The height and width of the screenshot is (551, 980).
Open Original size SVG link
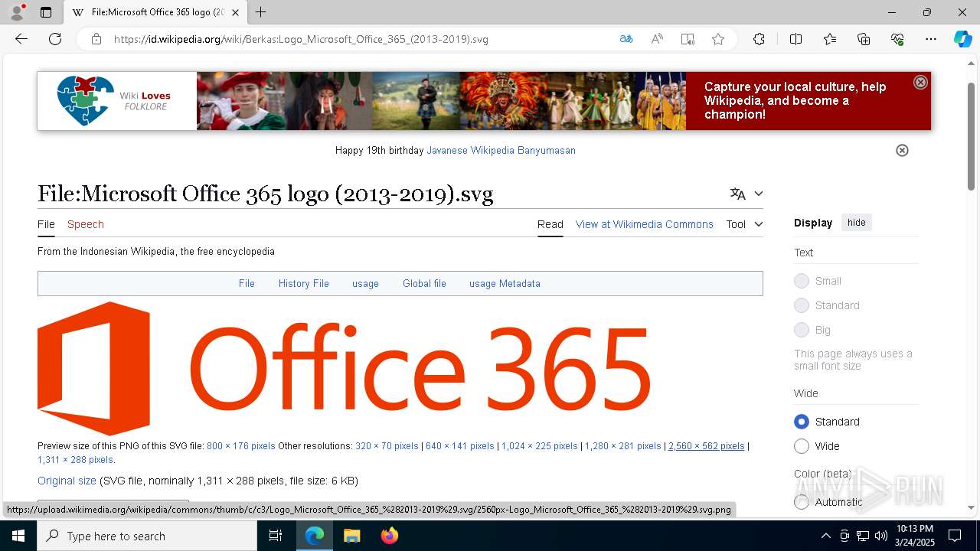click(x=67, y=481)
